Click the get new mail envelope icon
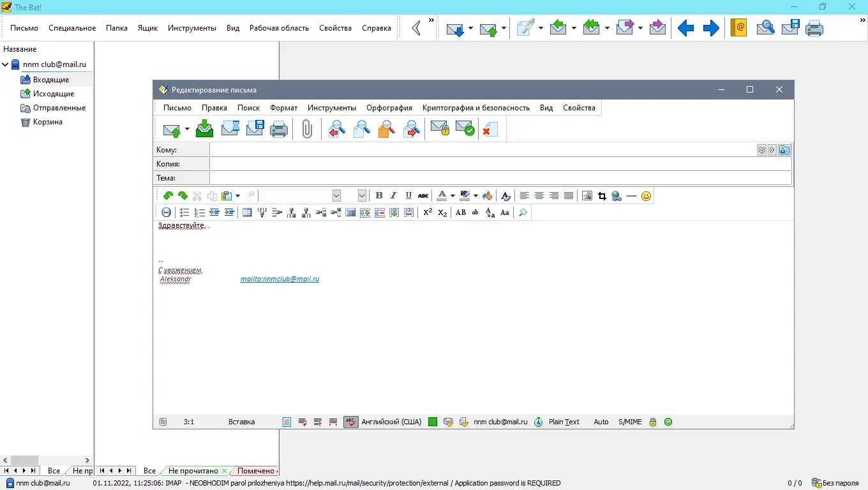Viewport: 868px width, 490px height. pyautogui.click(x=455, y=28)
